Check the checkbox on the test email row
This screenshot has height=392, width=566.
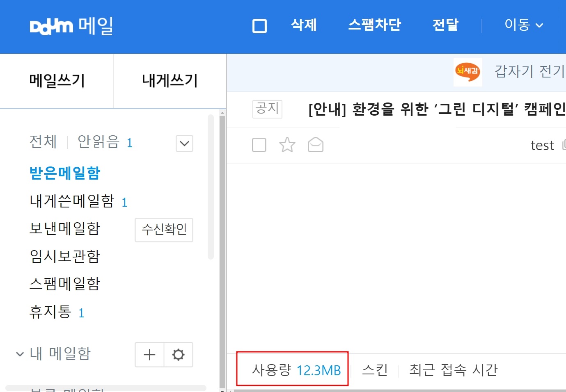click(x=259, y=144)
